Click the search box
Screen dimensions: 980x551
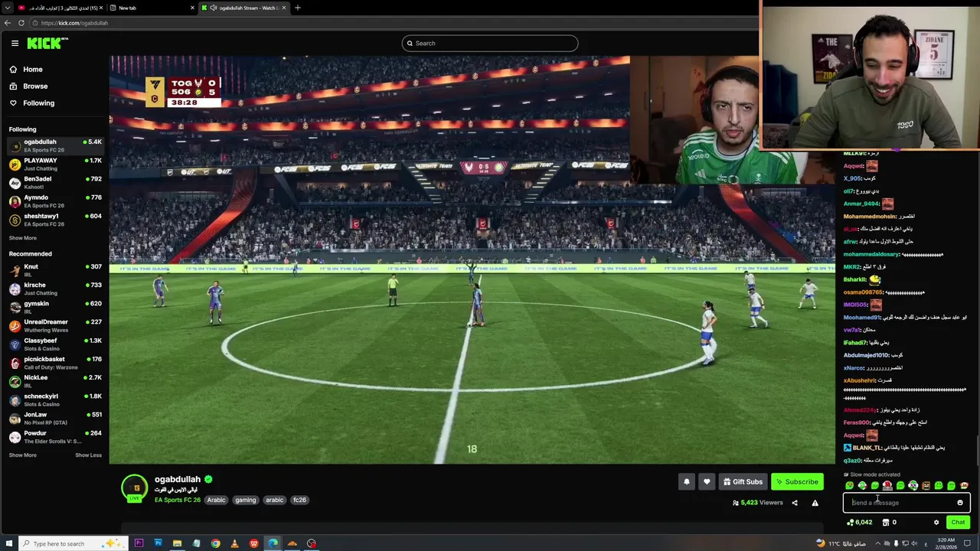490,43
